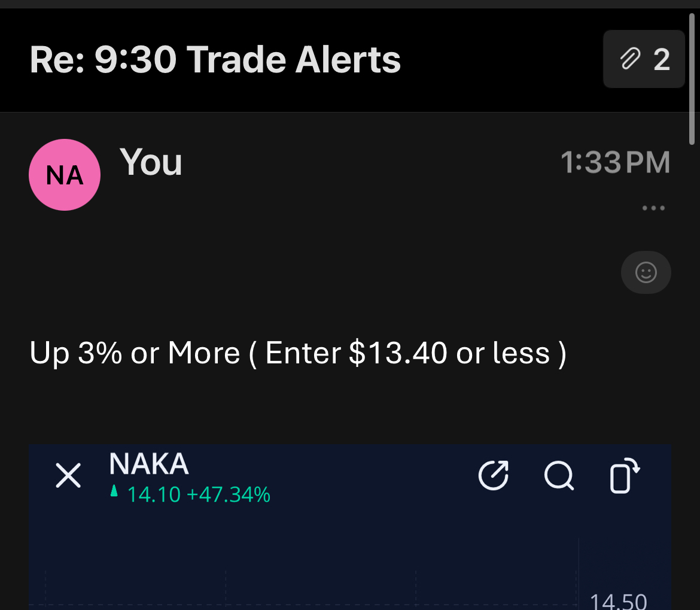Click the paperclip attachment icon
The image size is (700, 610).
pos(631,59)
